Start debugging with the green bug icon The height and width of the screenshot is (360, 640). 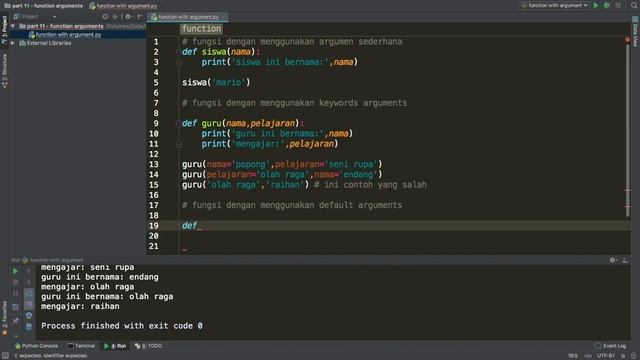click(607, 6)
